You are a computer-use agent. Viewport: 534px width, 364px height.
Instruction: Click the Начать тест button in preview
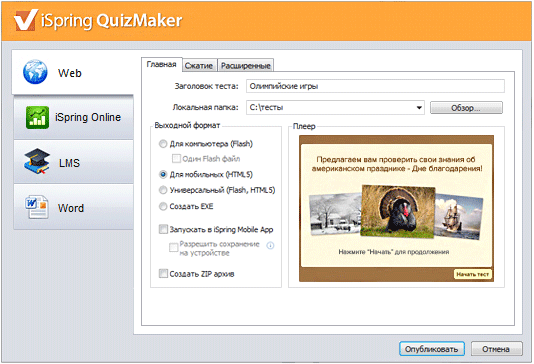pyautogui.click(x=472, y=274)
